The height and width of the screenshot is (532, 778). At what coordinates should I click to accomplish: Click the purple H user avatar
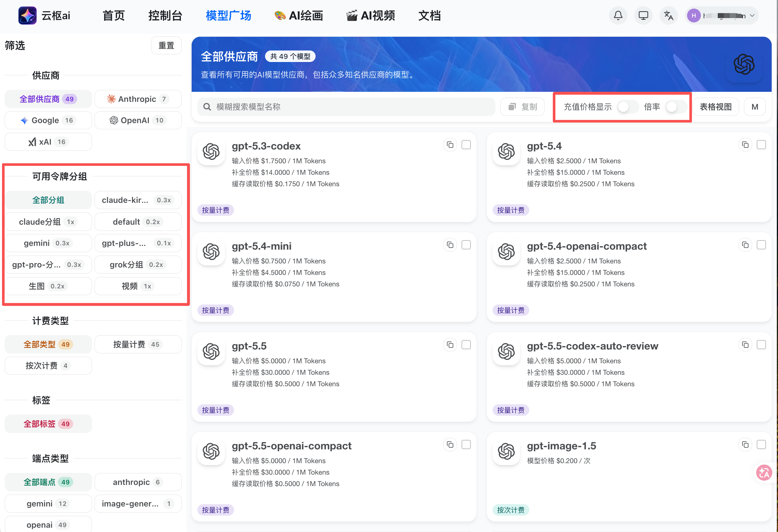pos(694,15)
